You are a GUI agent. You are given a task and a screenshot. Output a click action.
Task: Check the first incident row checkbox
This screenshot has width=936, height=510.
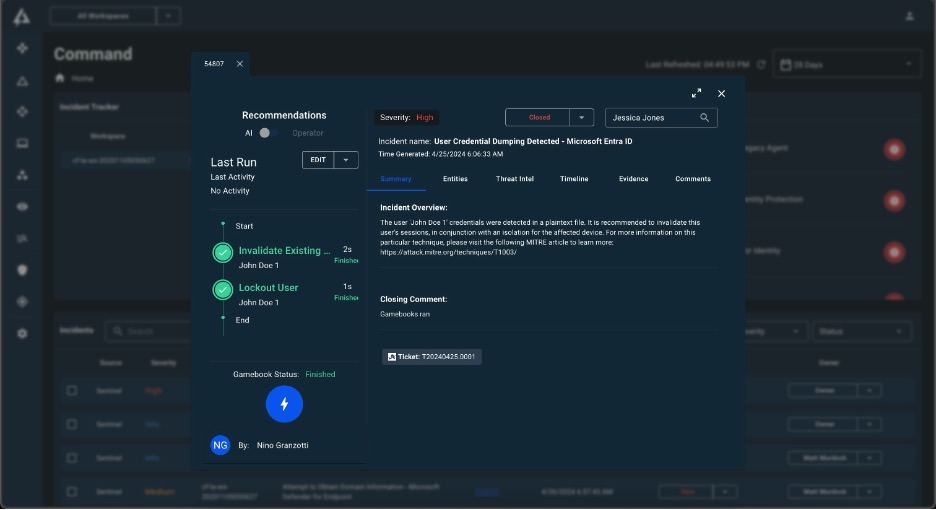(x=72, y=390)
